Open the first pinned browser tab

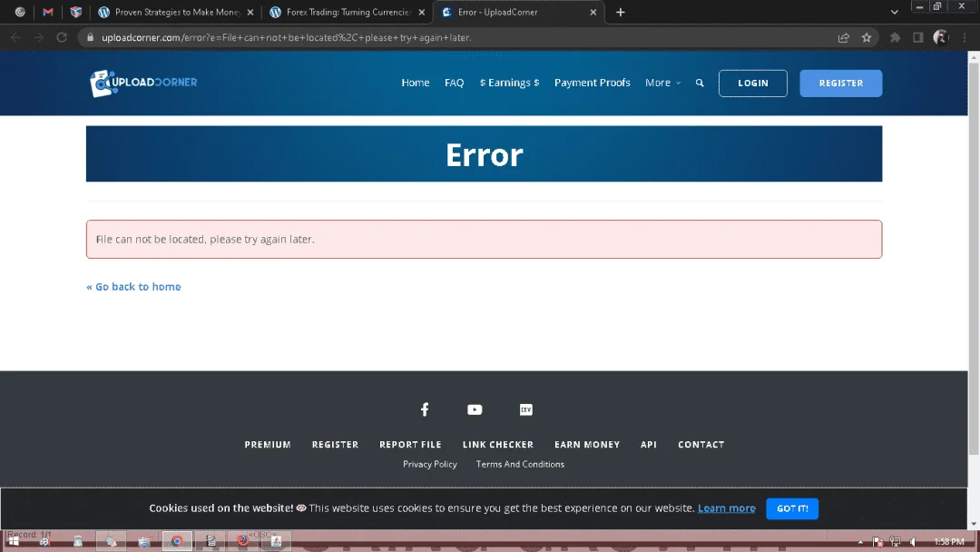pos(20,12)
